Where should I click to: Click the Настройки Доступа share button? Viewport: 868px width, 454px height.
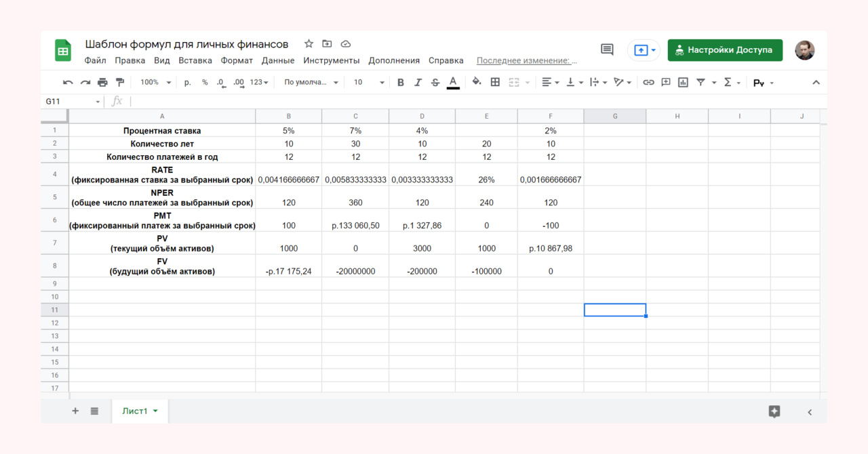724,50
